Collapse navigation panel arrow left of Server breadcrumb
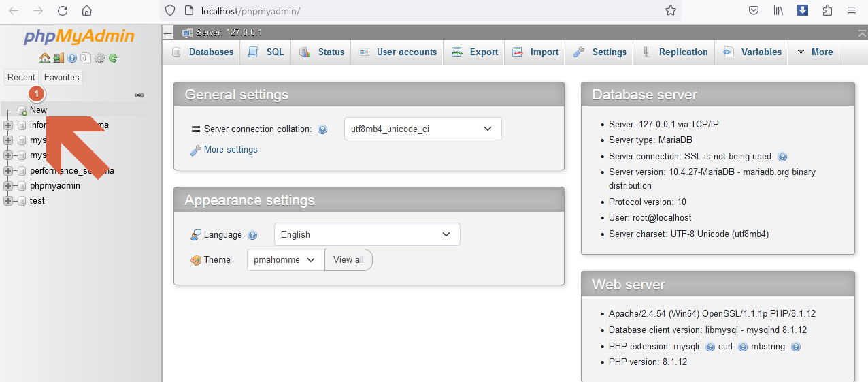 click(168, 33)
